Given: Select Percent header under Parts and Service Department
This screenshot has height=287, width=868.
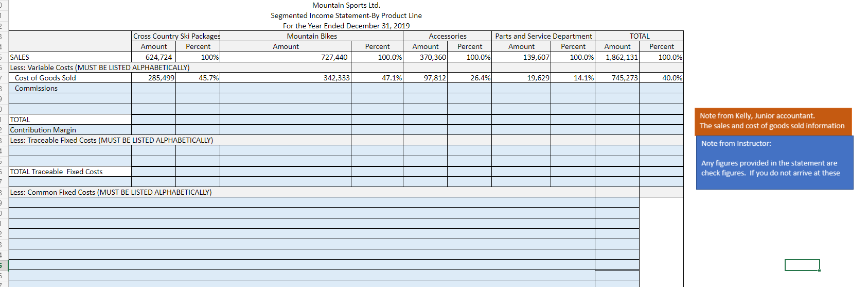Looking at the screenshot, I should 573,46.
